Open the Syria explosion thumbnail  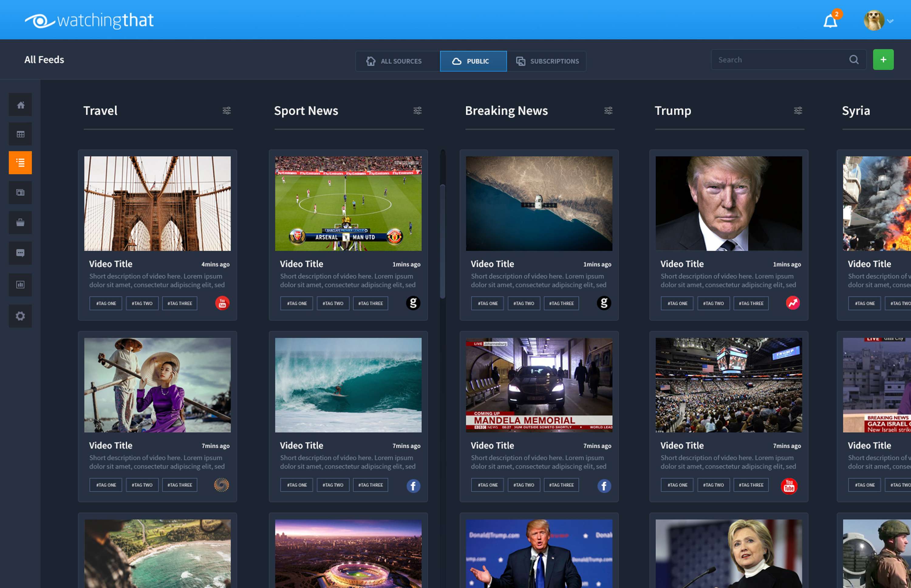pyautogui.click(x=877, y=203)
